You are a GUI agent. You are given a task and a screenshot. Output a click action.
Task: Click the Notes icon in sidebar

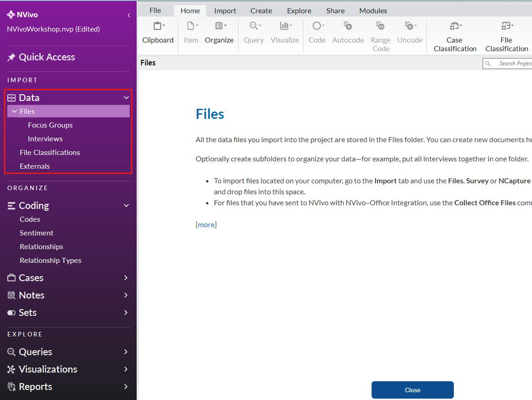[x=11, y=295]
